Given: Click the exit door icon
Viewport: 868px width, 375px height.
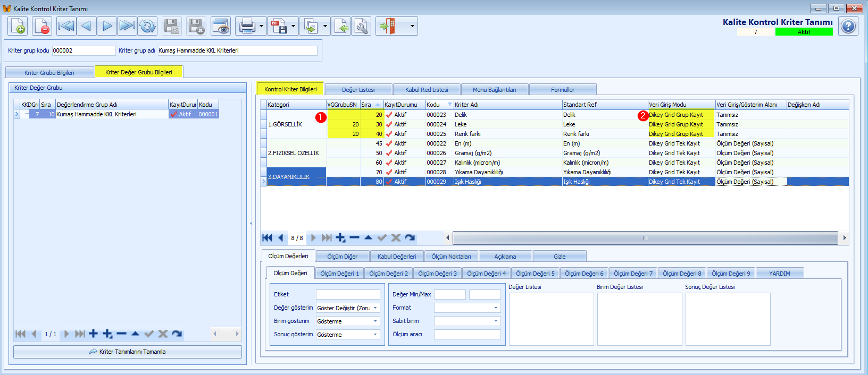Looking at the screenshot, I should (388, 26).
